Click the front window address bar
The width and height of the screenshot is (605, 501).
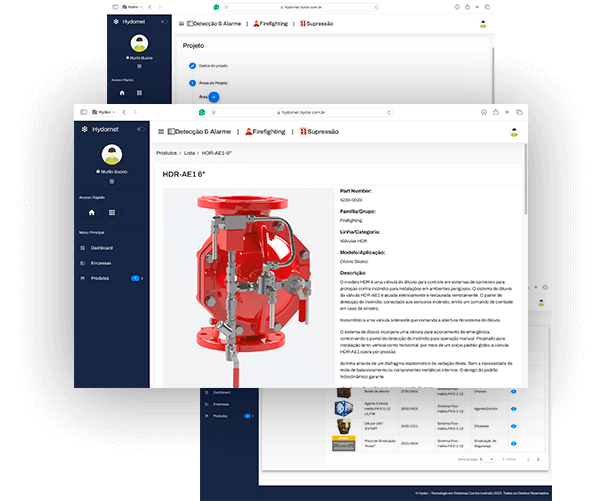[301, 112]
